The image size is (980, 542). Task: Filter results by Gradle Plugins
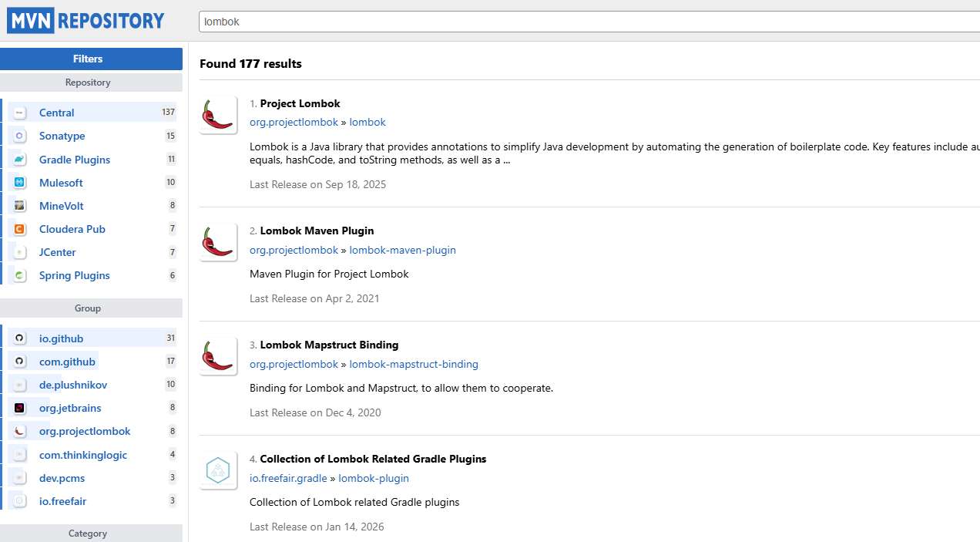75,160
